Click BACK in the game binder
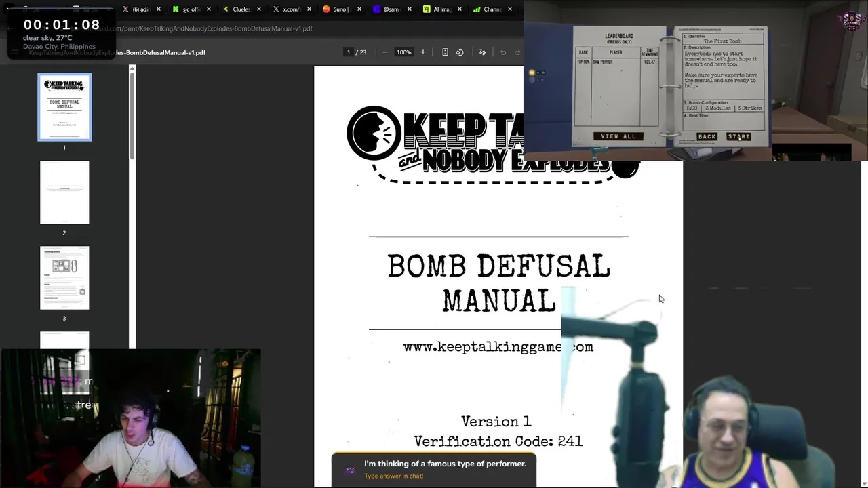 click(707, 137)
